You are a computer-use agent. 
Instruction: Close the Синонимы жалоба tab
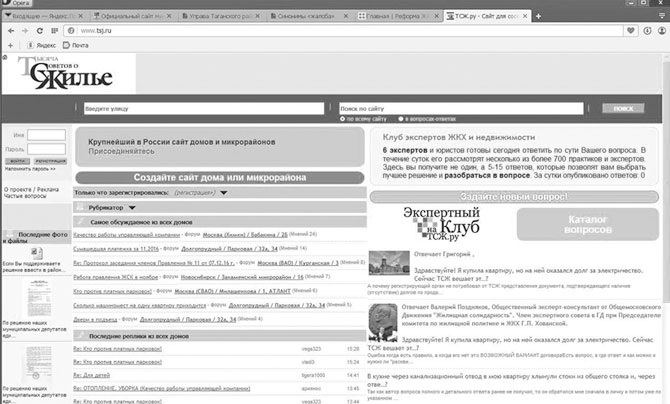[x=346, y=16]
